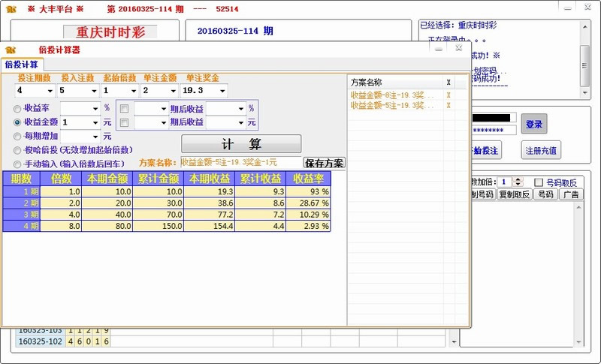Click the 登录 button in main window
Viewport: 601px width, 364px height.
click(x=533, y=124)
